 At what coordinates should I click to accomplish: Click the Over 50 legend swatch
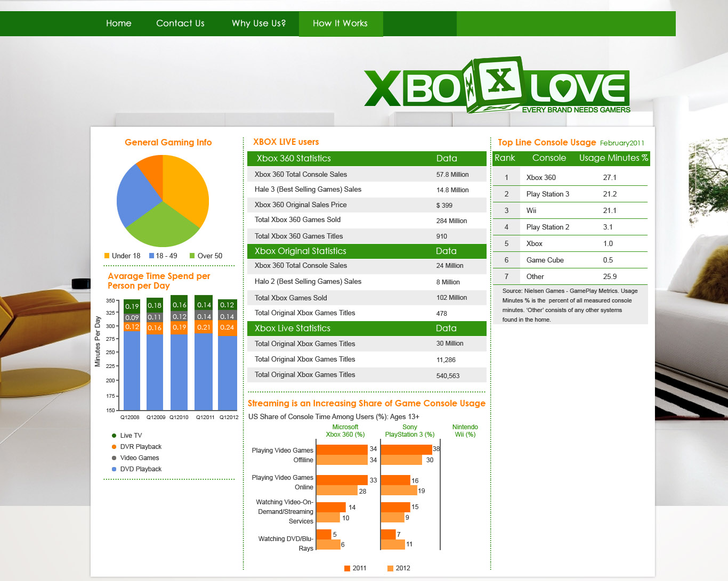192,256
